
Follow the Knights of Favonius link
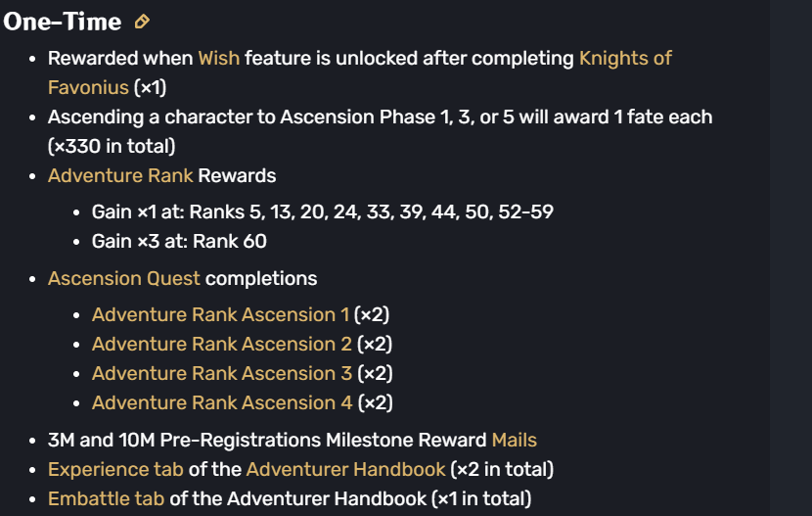click(625, 58)
